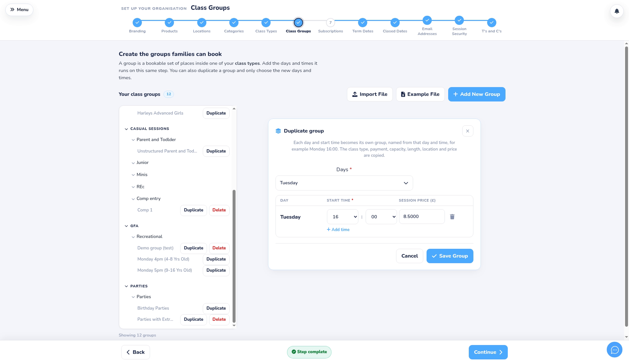Viewport: 629px width, 364px height.
Task: Click the class groups list scrollbar
Action: point(234,256)
